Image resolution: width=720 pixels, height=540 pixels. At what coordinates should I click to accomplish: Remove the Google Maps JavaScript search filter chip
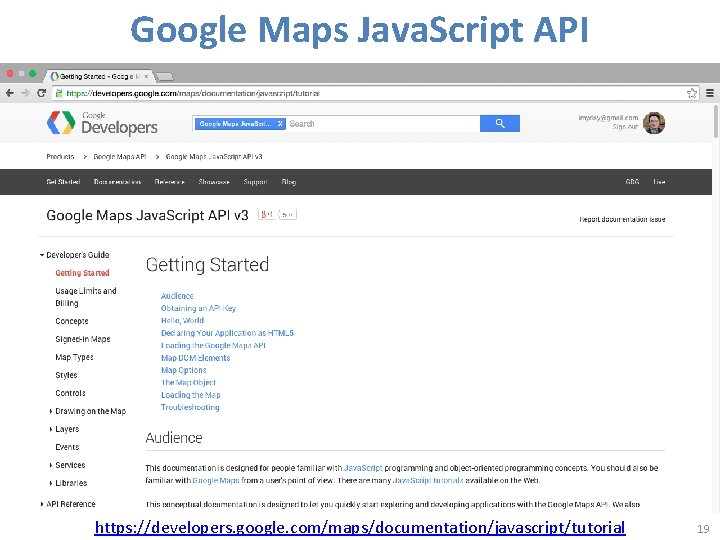[280, 124]
